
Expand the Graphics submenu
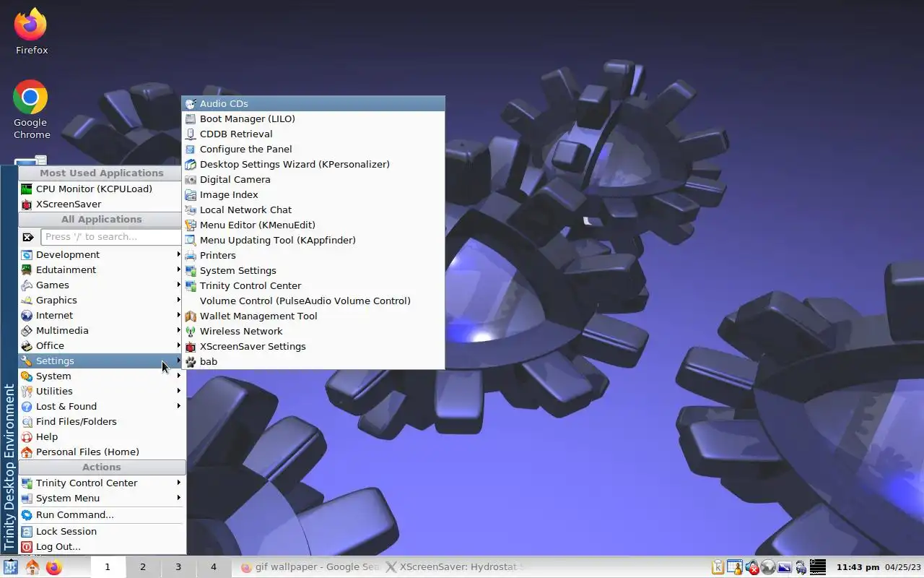pyautogui.click(x=101, y=300)
